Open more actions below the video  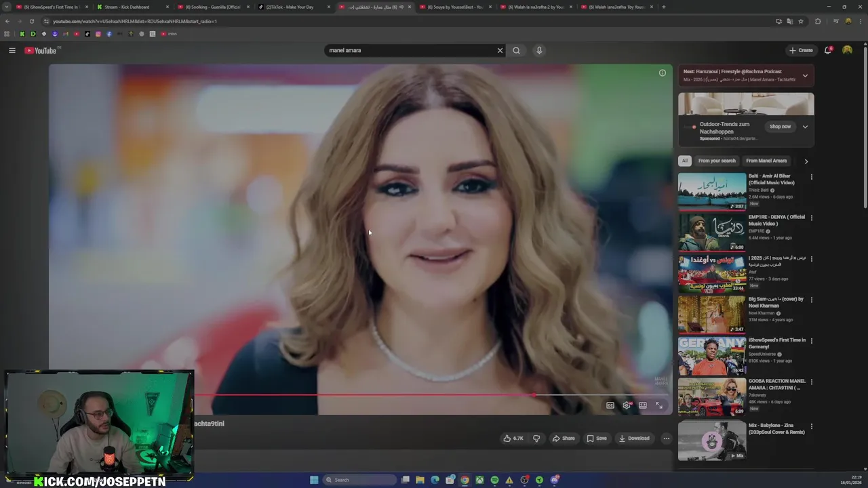(x=666, y=439)
